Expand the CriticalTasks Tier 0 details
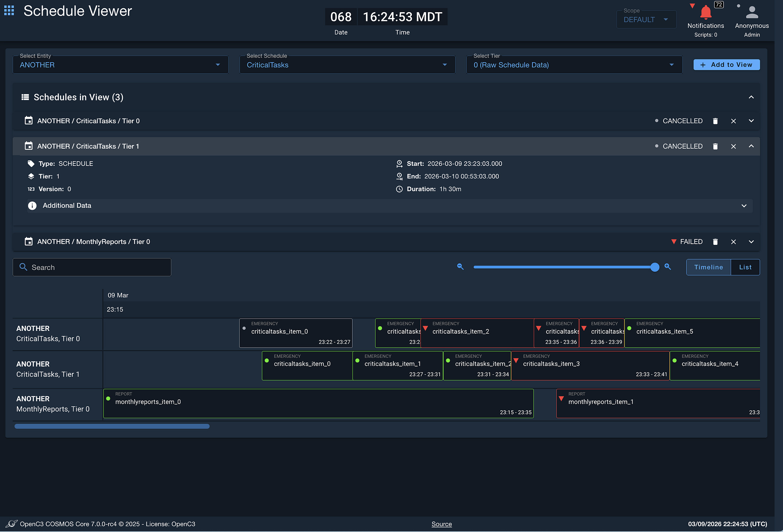Screen dimensions: 783x532 point(751,121)
